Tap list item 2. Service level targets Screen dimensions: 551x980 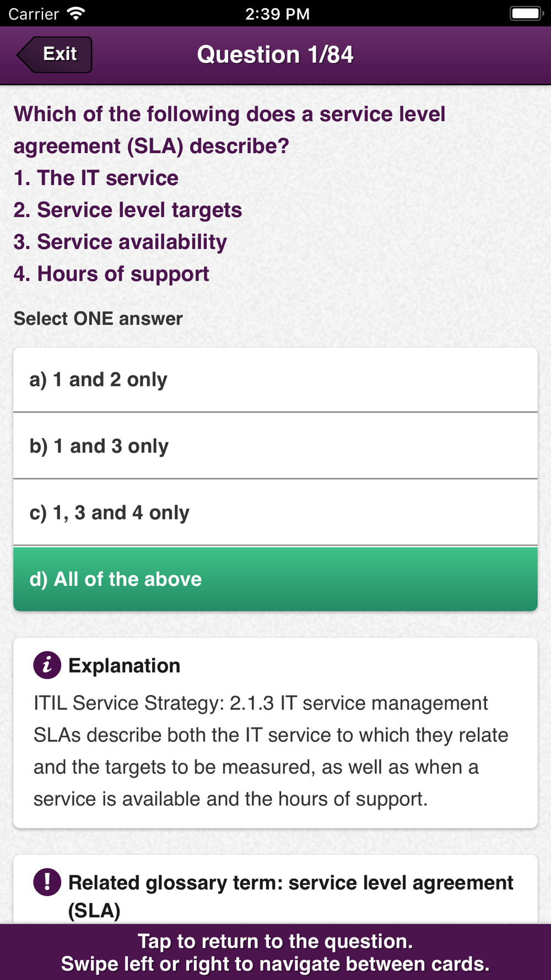(x=128, y=210)
